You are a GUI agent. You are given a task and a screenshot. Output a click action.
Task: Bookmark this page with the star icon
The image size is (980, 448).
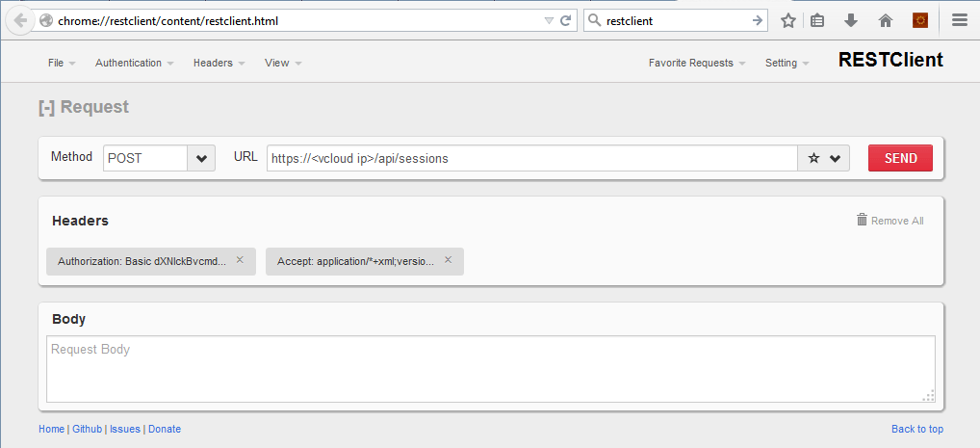[x=788, y=20]
